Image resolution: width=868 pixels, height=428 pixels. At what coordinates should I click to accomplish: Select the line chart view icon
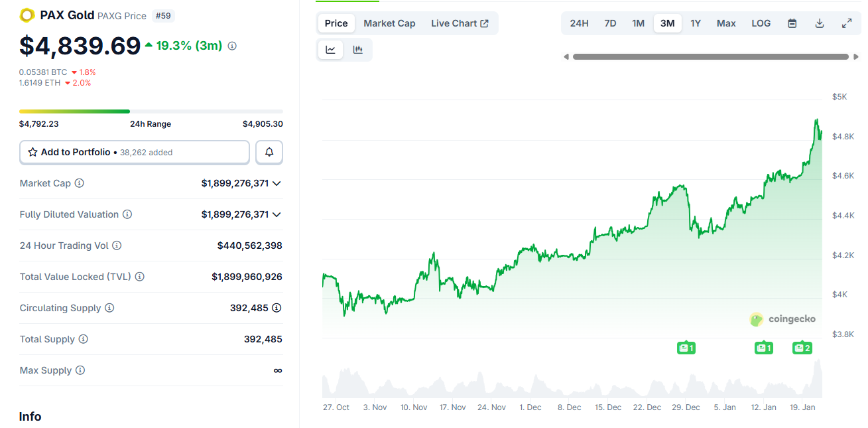point(330,49)
